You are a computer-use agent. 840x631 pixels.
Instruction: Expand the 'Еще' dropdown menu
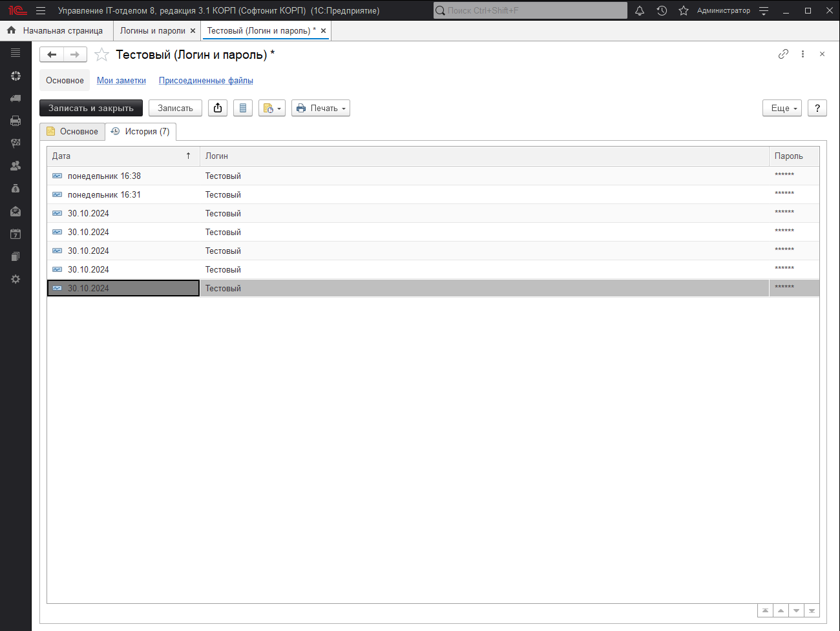point(782,108)
